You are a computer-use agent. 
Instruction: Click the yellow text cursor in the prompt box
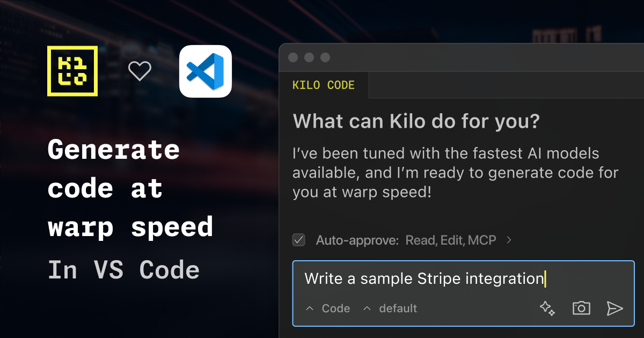coord(545,278)
